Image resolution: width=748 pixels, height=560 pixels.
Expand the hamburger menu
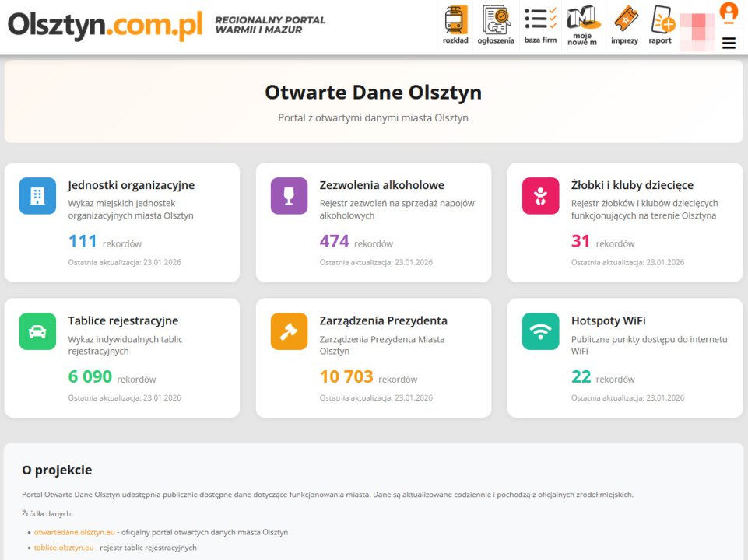click(729, 43)
